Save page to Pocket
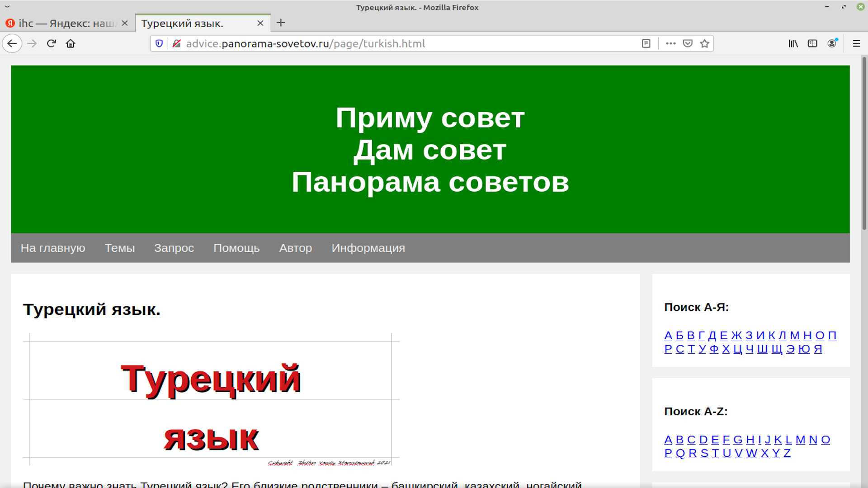This screenshot has width=868, height=488. point(688,43)
